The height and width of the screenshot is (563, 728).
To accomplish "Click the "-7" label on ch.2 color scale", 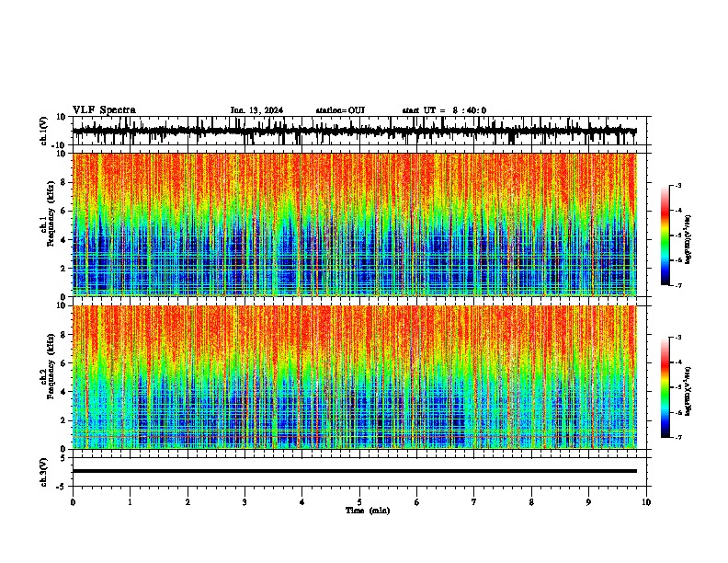I will pyautogui.click(x=678, y=437).
